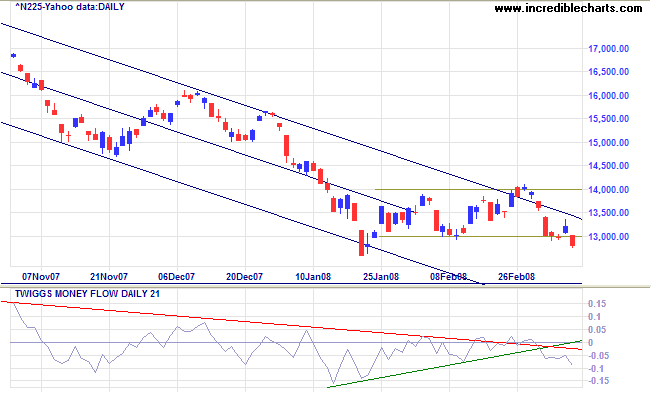Select the 25Jan08 date label
The width and height of the screenshot is (651, 395).
click(381, 277)
